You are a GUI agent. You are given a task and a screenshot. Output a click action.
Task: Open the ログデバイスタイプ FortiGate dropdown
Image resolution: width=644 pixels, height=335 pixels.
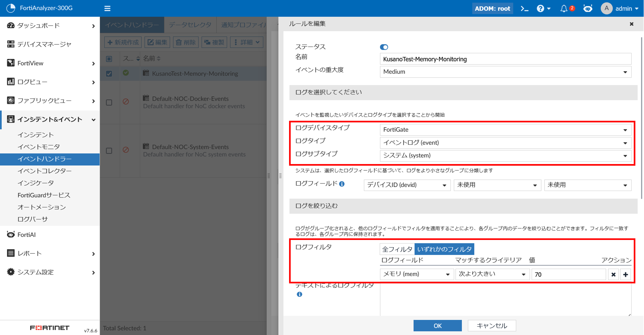point(505,130)
